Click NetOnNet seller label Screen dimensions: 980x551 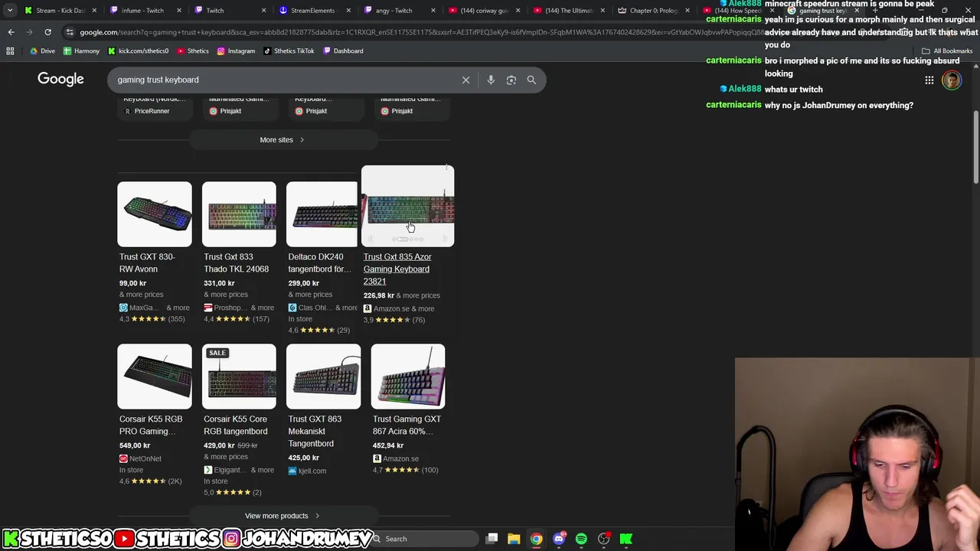145,458
